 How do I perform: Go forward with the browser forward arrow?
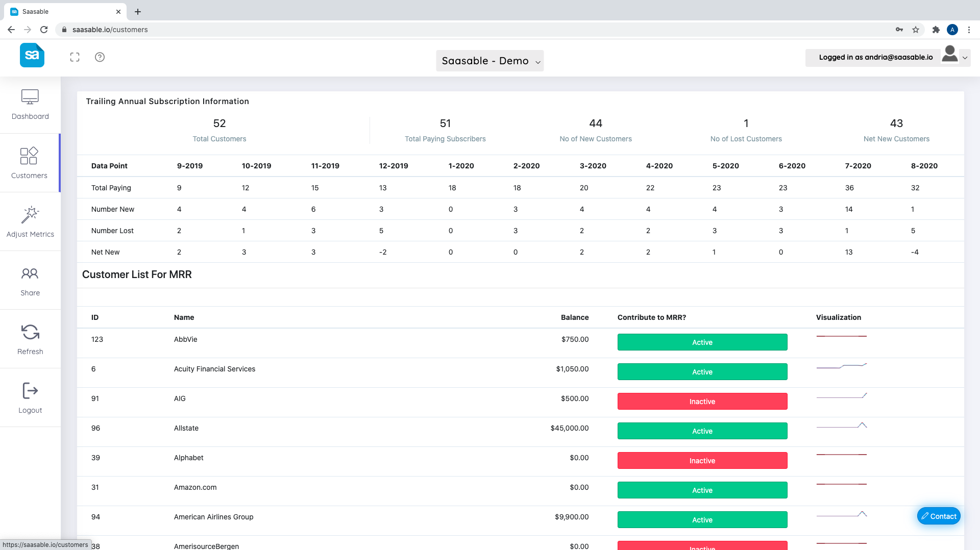pos(28,30)
